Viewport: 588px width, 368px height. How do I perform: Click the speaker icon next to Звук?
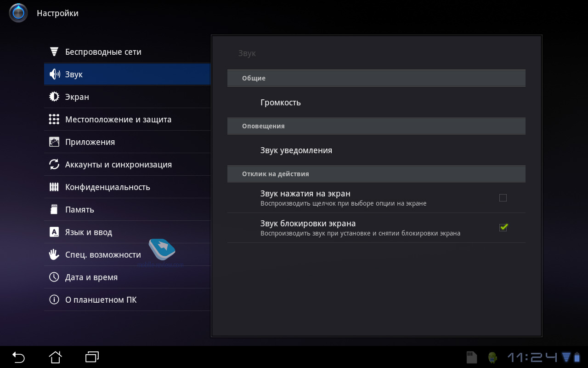coord(54,74)
